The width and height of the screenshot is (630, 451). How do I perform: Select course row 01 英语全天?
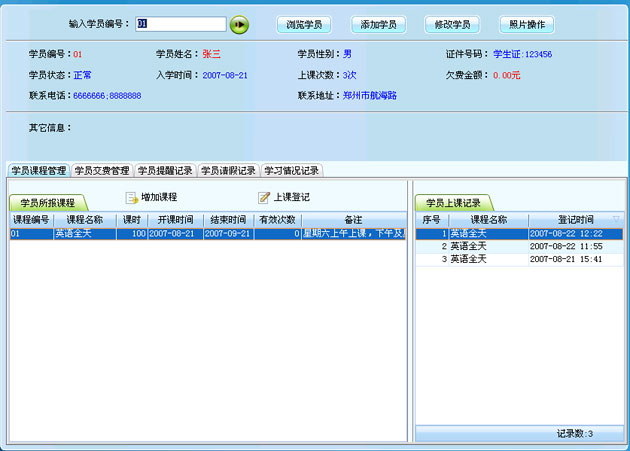point(150,234)
